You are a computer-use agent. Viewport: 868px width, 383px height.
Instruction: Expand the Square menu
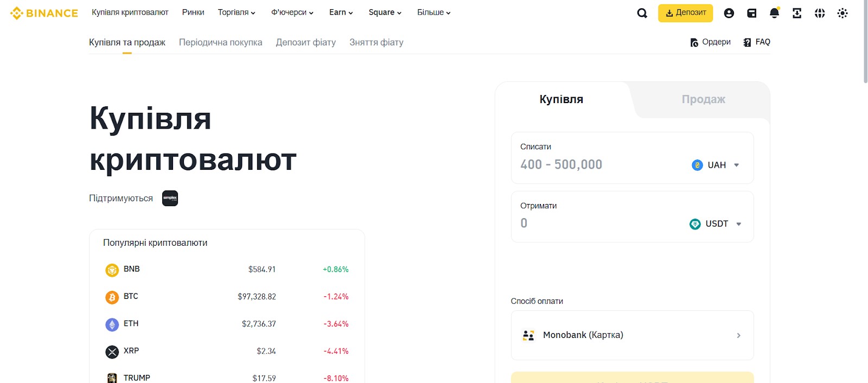(385, 12)
